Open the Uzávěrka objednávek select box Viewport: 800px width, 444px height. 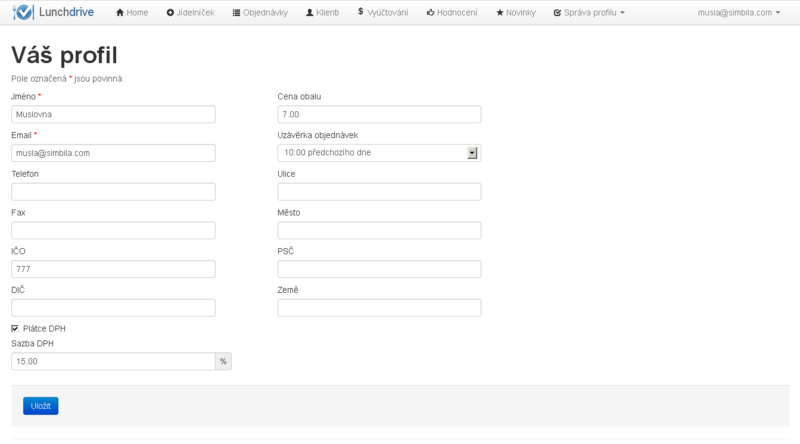(379, 153)
